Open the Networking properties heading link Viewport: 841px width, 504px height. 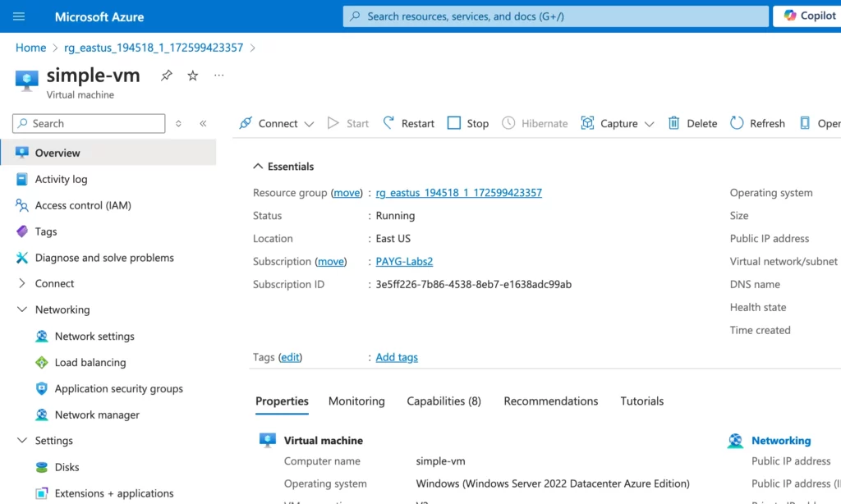(781, 440)
